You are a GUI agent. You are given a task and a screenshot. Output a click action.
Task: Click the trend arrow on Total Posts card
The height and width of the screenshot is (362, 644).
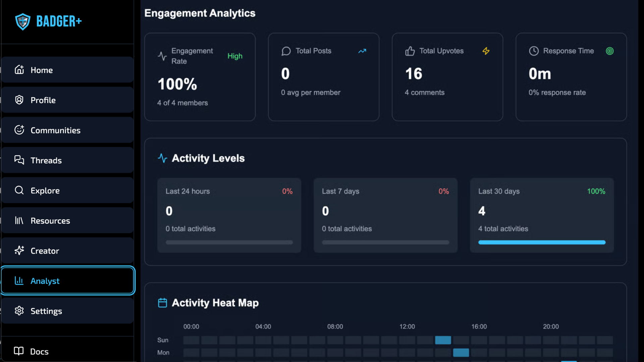pos(362,51)
